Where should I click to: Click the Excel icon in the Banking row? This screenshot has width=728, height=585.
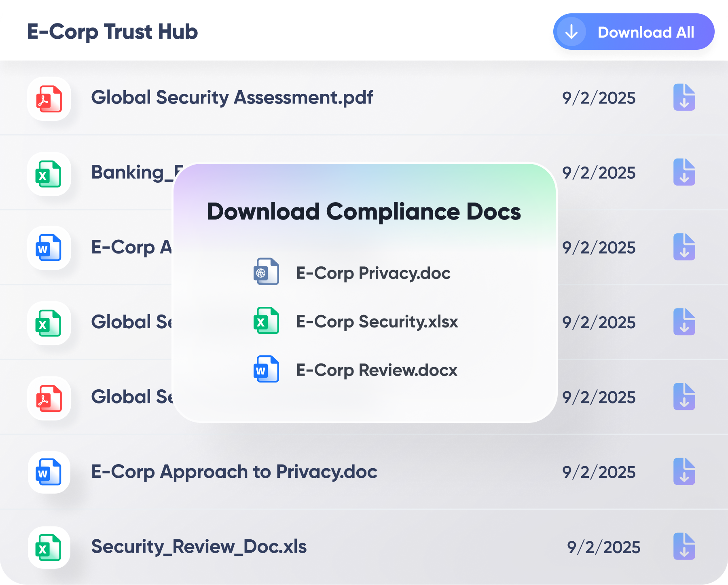pyautogui.click(x=49, y=174)
